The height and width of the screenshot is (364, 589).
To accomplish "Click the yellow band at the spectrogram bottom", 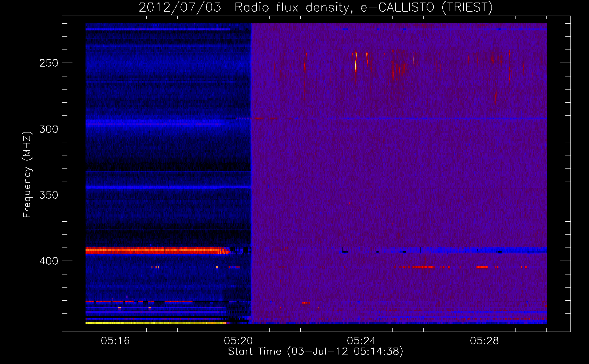I will [x=156, y=323].
